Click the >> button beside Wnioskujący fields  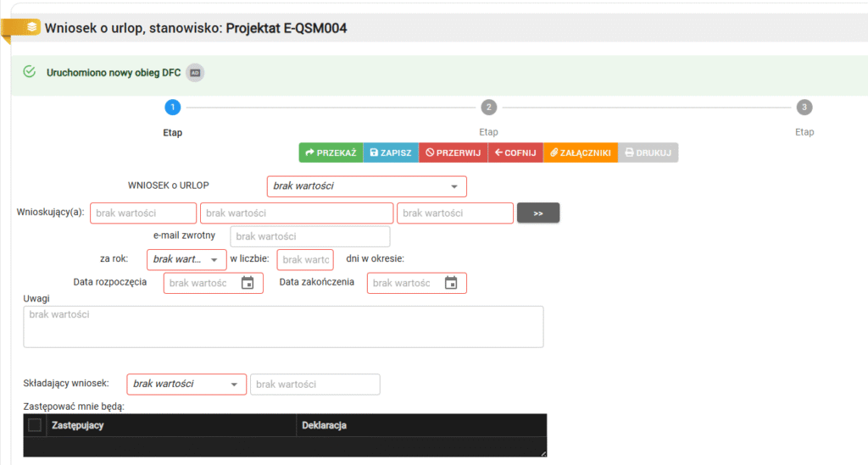(x=537, y=213)
